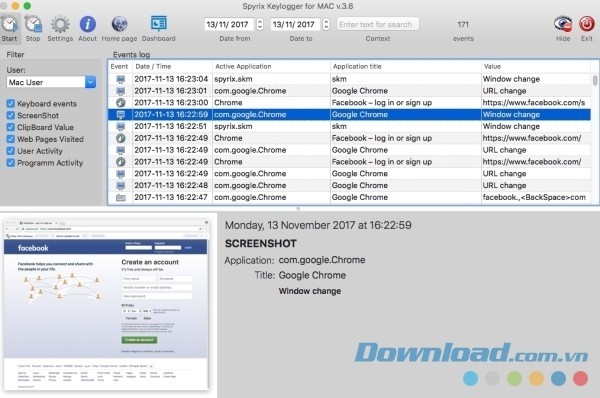Sort by Active Application column header
The width and height of the screenshot is (600, 398).
[271, 67]
